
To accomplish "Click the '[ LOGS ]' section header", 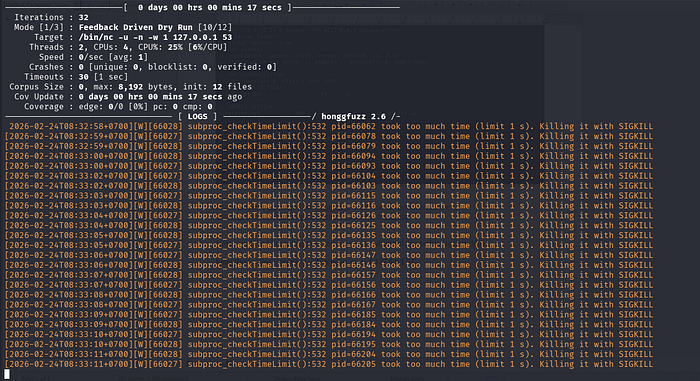I will pyautogui.click(x=197, y=116).
